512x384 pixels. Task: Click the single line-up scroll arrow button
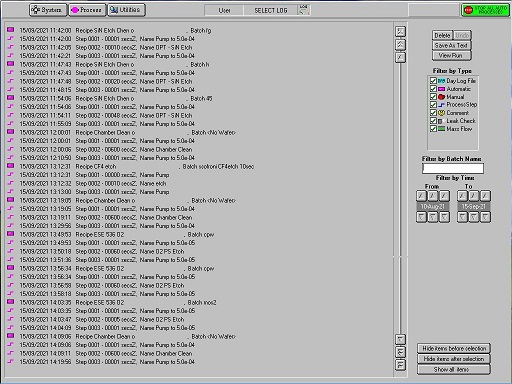(x=400, y=57)
